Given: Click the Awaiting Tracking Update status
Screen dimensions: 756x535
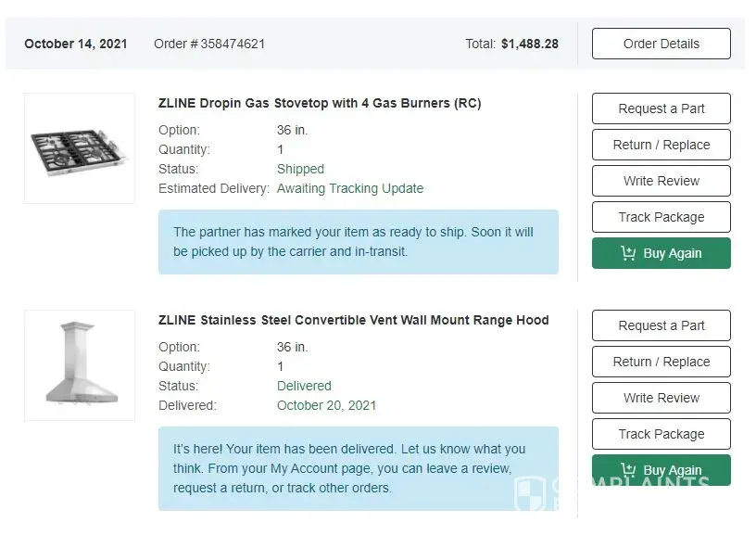Looking at the screenshot, I should (x=349, y=188).
